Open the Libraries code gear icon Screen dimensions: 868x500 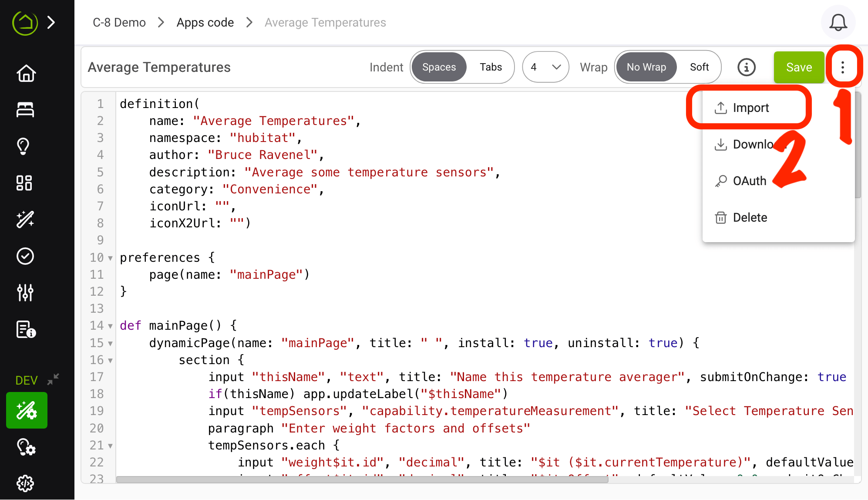tap(25, 483)
